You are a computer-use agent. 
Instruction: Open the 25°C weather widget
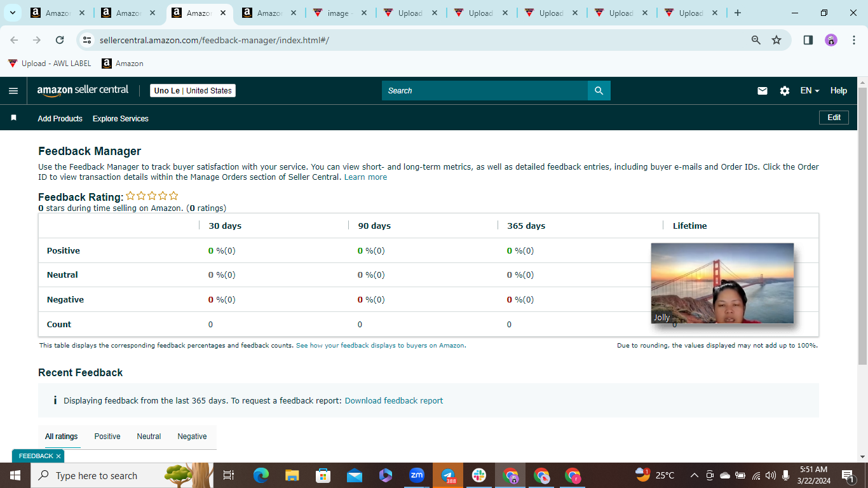pyautogui.click(x=654, y=475)
